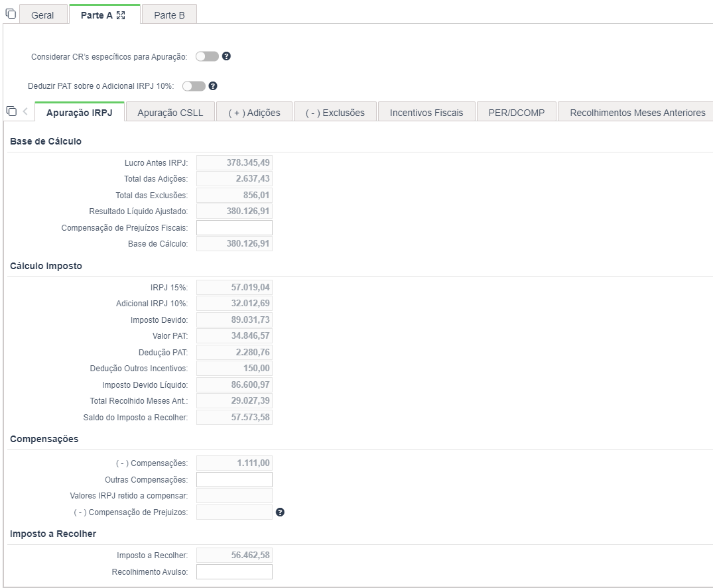Click Adicional IRPJ 10% value 32.012,69
The image size is (713, 588).
[234, 303]
